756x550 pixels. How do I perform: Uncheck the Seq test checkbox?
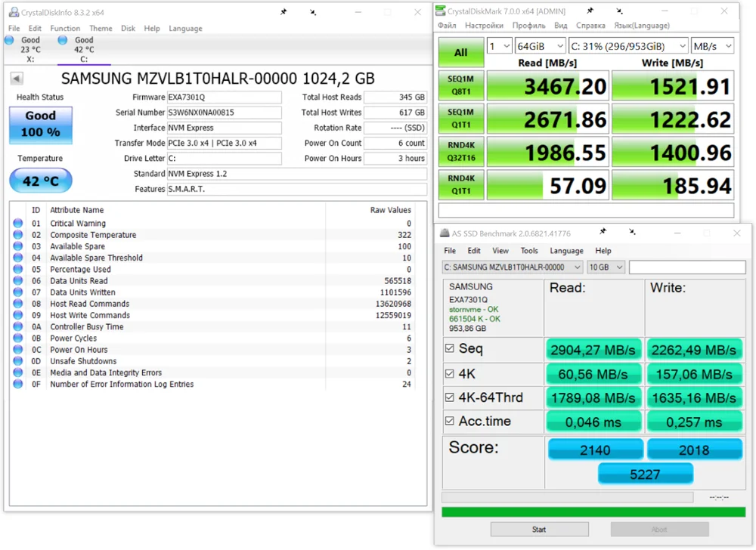tap(450, 348)
